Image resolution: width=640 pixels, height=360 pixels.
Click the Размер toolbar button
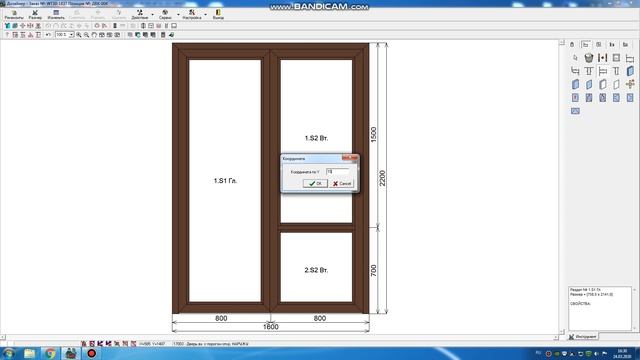tap(35, 15)
